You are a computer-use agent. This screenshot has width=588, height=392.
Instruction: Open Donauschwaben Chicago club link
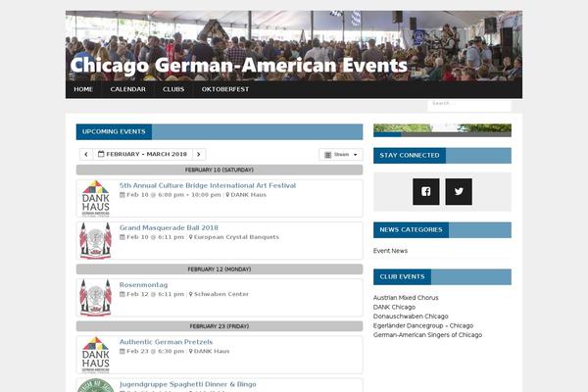coord(411,317)
